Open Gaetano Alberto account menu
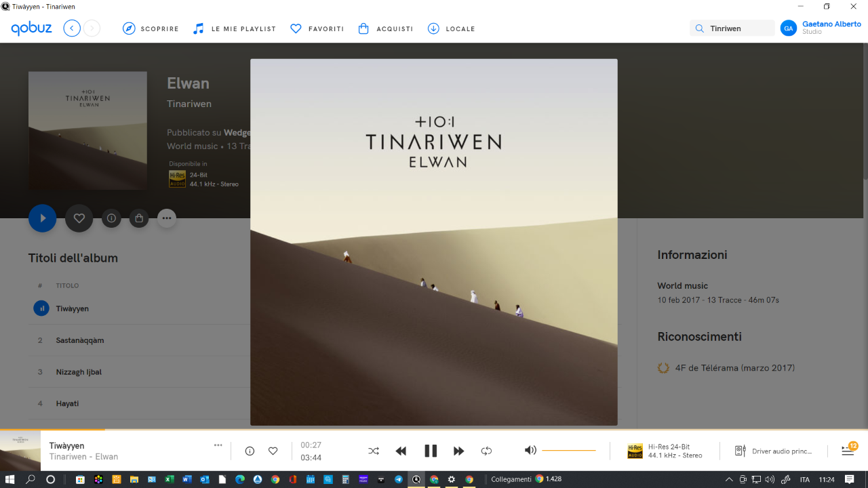This screenshot has height=488, width=868. click(x=831, y=28)
